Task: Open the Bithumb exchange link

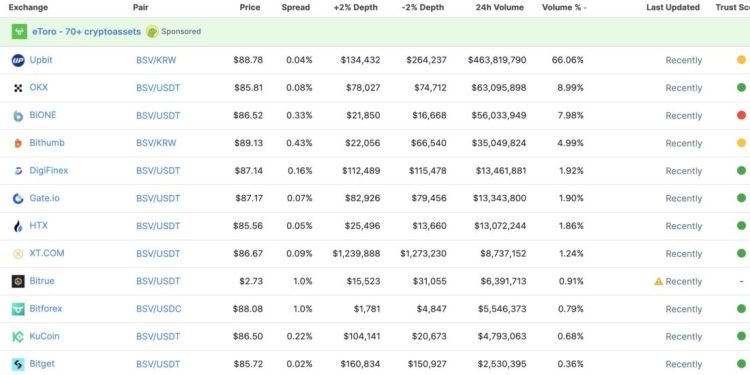Action: (x=47, y=143)
